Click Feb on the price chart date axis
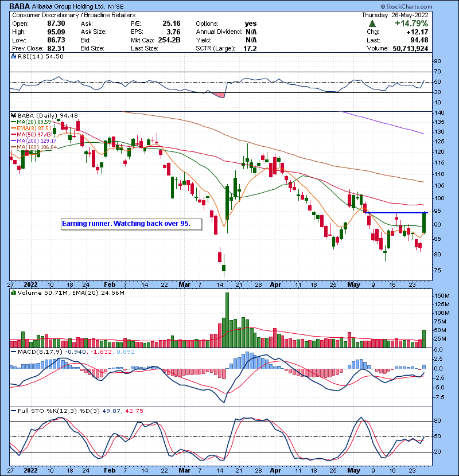 click(110, 285)
